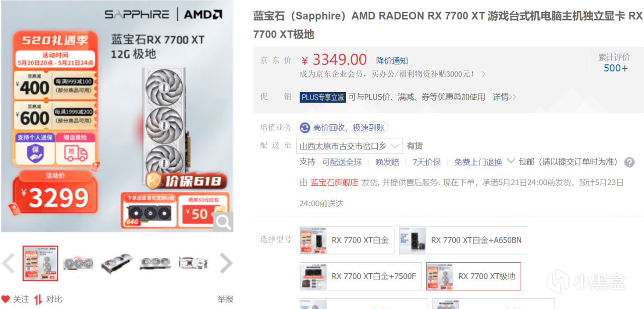Image resolution: width=644 pixels, height=309 pixels.
Task: Click the PLUS专享立减 promo tag
Action: pyautogui.click(x=323, y=97)
